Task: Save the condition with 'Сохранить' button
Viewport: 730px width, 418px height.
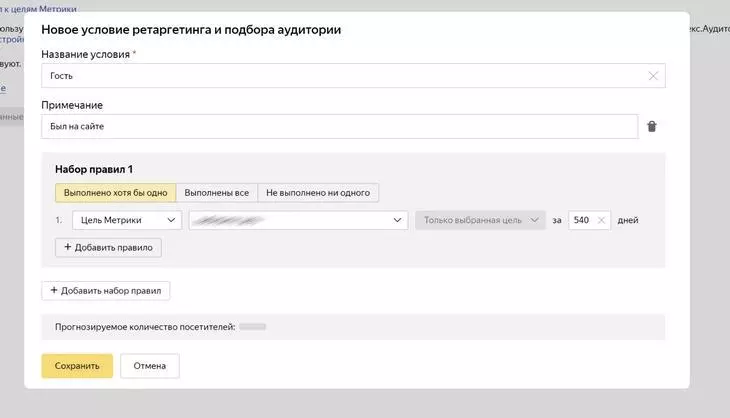Action: 77,366
